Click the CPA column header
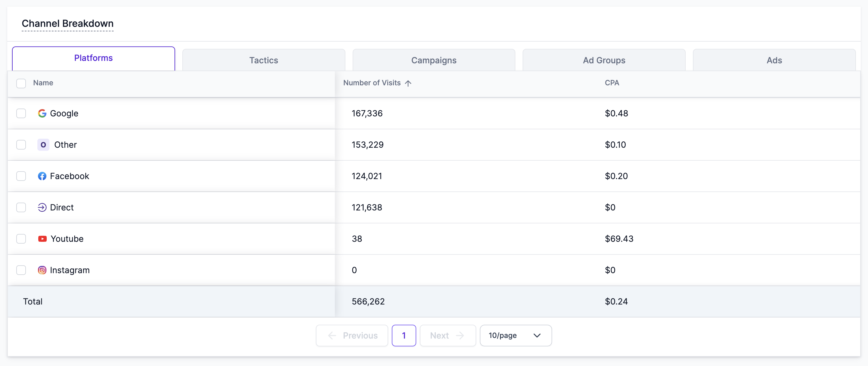The width and height of the screenshot is (868, 366). tap(612, 83)
